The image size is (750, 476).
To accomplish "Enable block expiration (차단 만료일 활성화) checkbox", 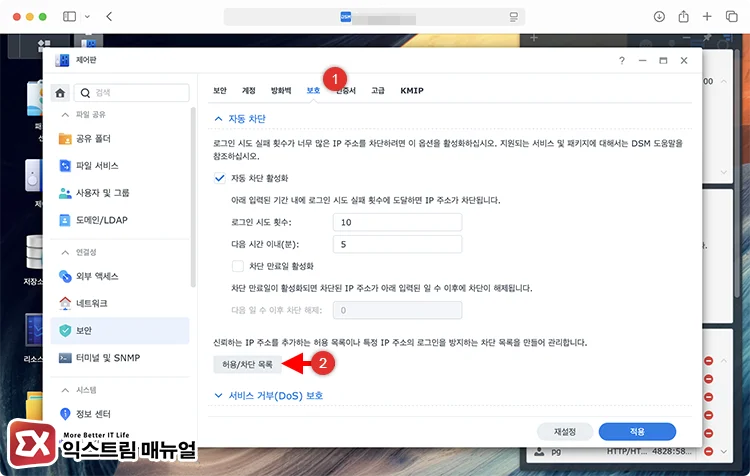I will click(x=238, y=267).
